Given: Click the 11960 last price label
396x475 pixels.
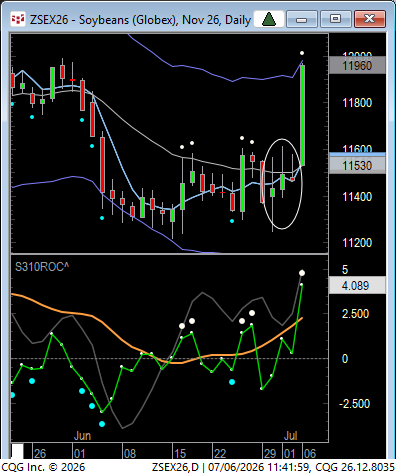Looking at the screenshot, I should 357,66.
